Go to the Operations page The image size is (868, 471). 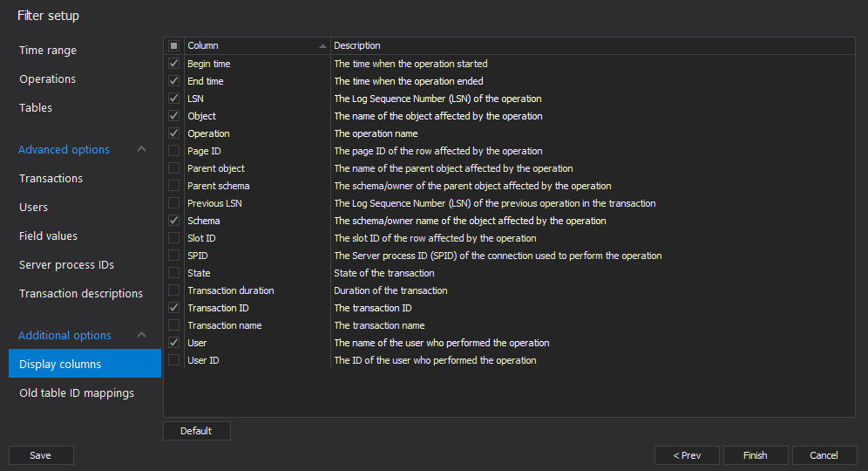(x=48, y=78)
